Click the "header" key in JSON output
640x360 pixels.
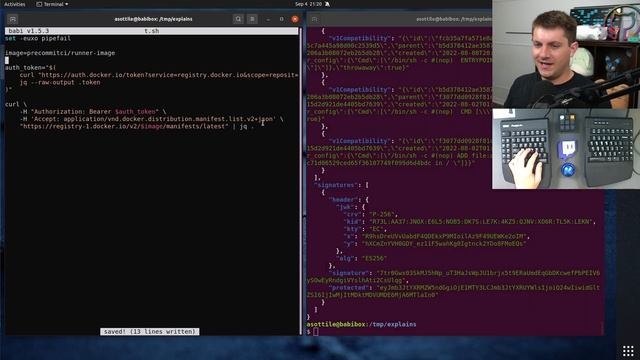click(343, 200)
